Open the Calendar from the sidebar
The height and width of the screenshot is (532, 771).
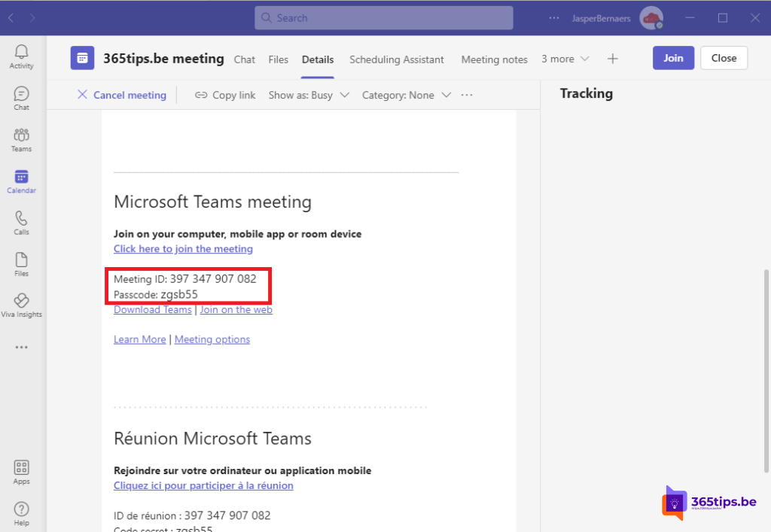pos(21,181)
